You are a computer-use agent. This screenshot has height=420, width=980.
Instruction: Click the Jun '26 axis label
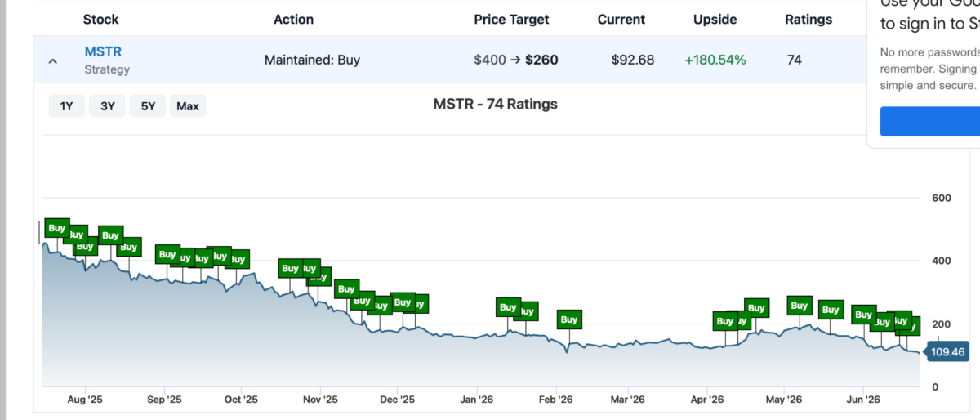coord(862,400)
